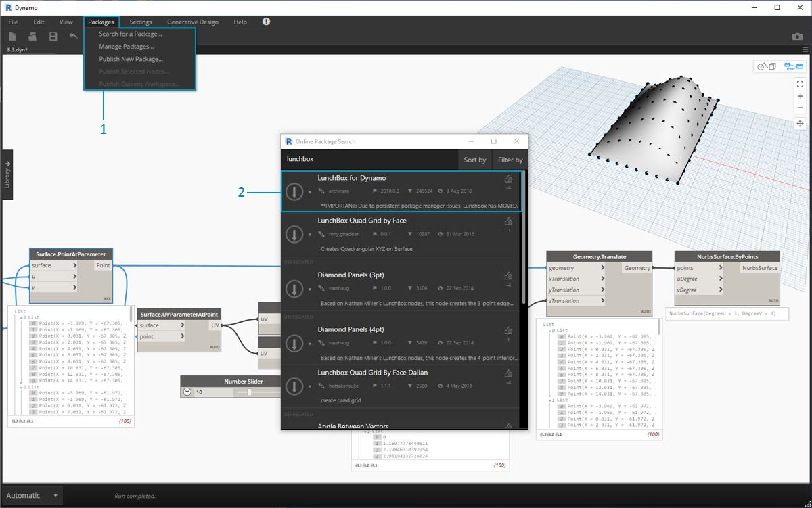This screenshot has width=812, height=508.
Task: Switch to the 3D background preview navigation
Action: [767, 66]
